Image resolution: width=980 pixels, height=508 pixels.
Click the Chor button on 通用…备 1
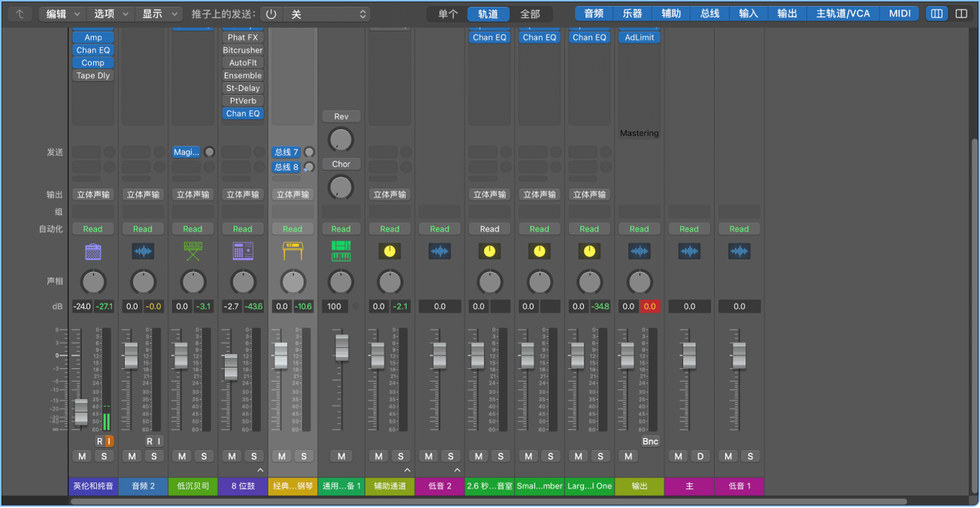click(341, 164)
